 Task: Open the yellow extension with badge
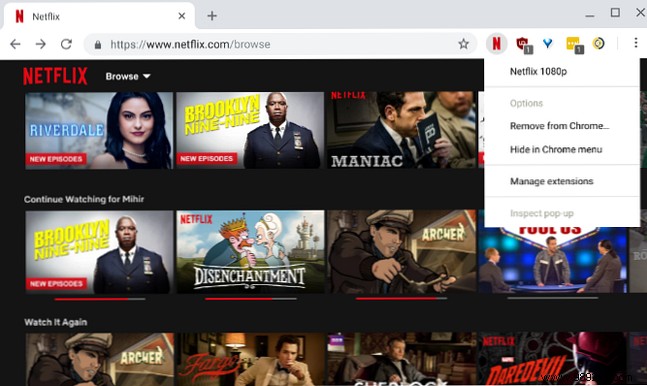(574, 44)
